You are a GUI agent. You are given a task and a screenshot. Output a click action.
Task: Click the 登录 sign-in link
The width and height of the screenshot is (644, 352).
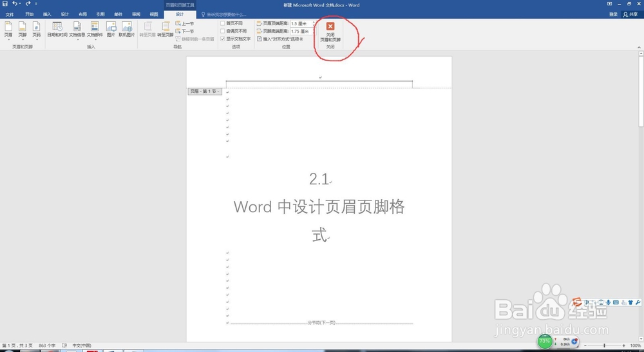coord(613,14)
